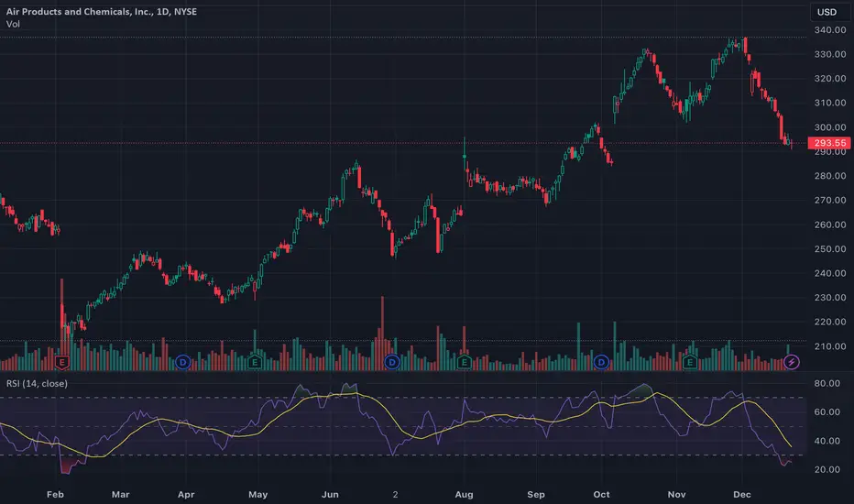Click the red 293.55 current price label
The width and height of the screenshot is (854, 504).
(x=829, y=143)
